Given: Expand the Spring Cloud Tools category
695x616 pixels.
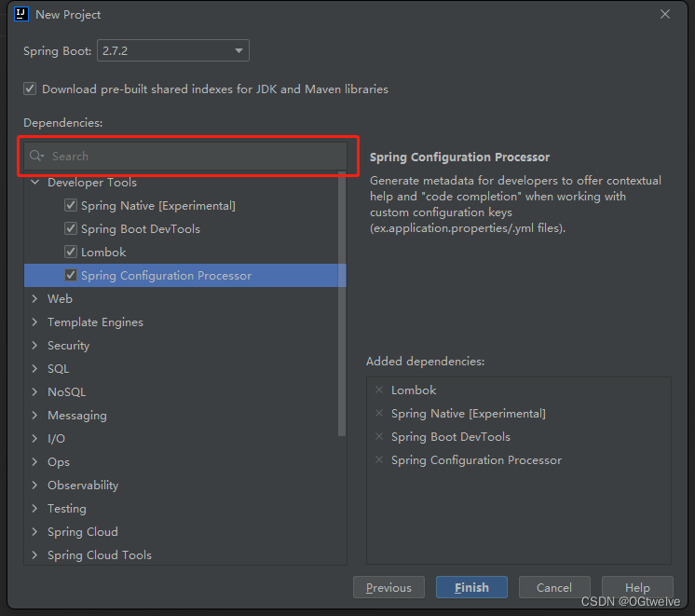Looking at the screenshot, I should click(x=35, y=554).
